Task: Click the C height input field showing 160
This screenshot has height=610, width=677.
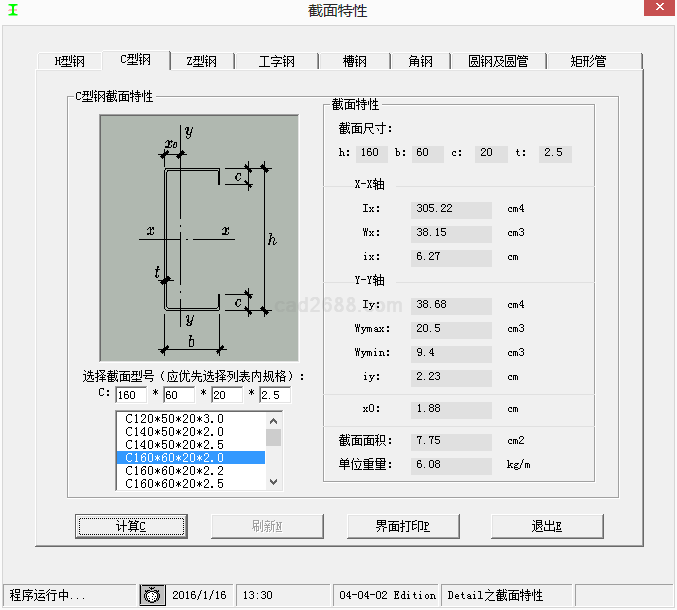Action: [x=130, y=395]
